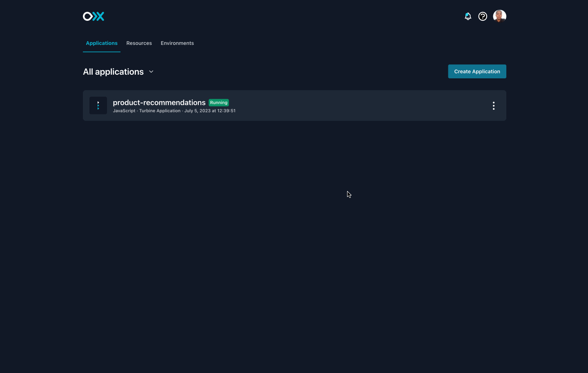Click the Create Application button
The height and width of the screenshot is (373, 588).
[477, 71]
